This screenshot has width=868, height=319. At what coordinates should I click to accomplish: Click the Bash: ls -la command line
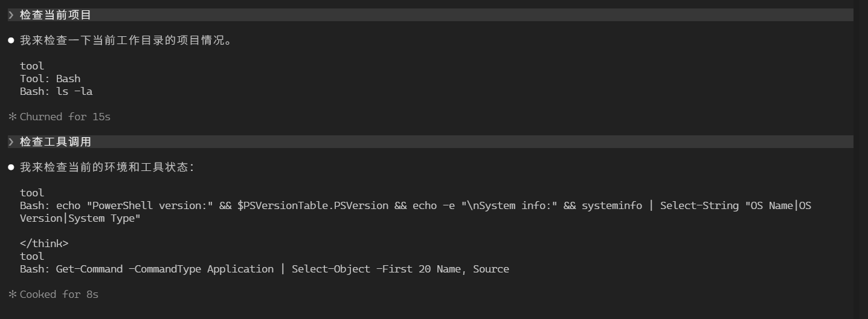tap(56, 91)
